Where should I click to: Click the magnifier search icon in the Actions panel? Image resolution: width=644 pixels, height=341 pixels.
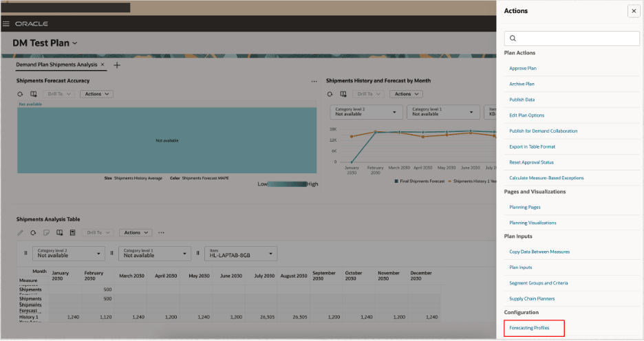click(513, 38)
